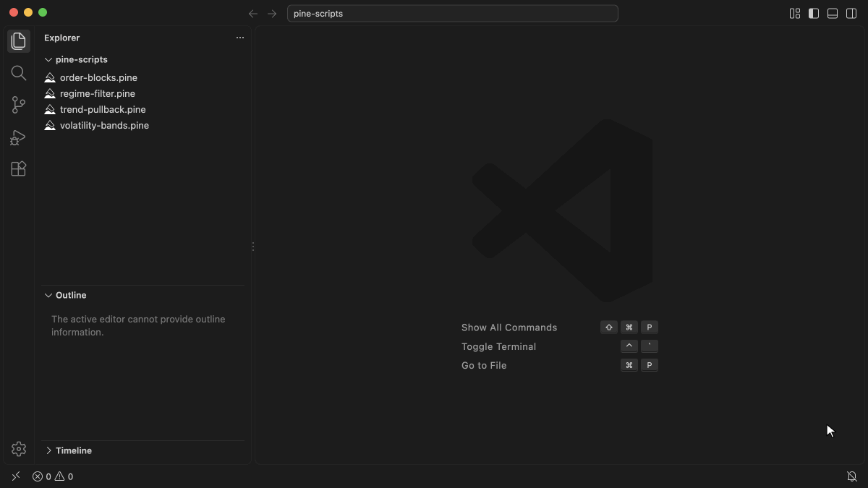This screenshot has height=488, width=868.
Task: Click the Explorer panel title
Action: coord(62,38)
